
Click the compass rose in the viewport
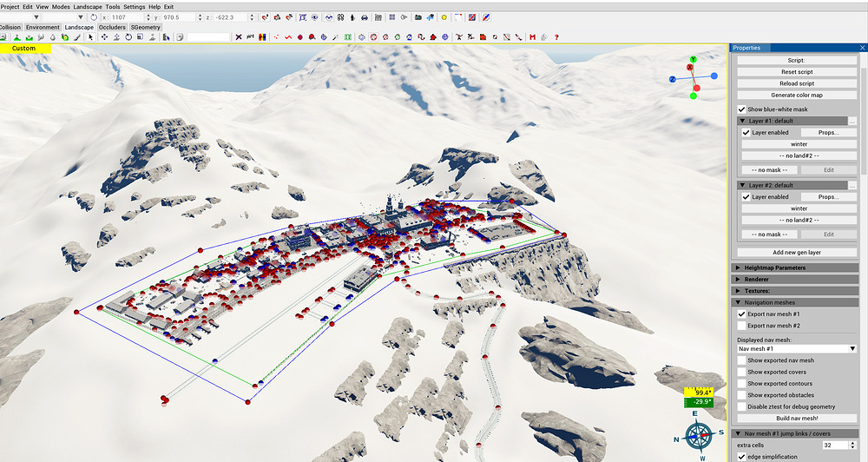coord(699,435)
